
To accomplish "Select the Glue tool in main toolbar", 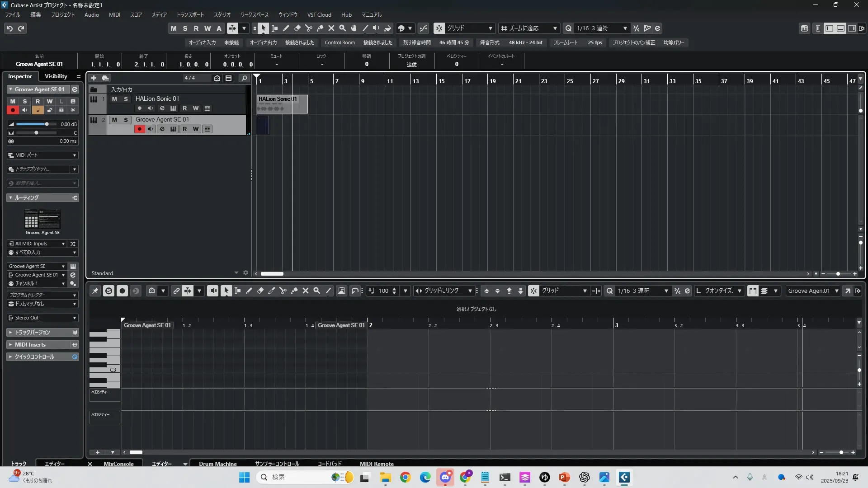I will click(x=320, y=28).
